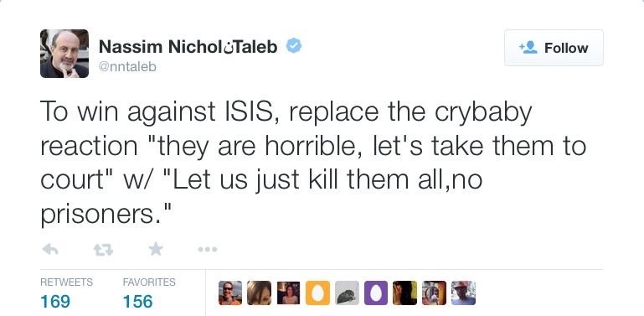This screenshot has height=316, width=644.
Task: Select the orange egg default avatar
Action: 317,293
